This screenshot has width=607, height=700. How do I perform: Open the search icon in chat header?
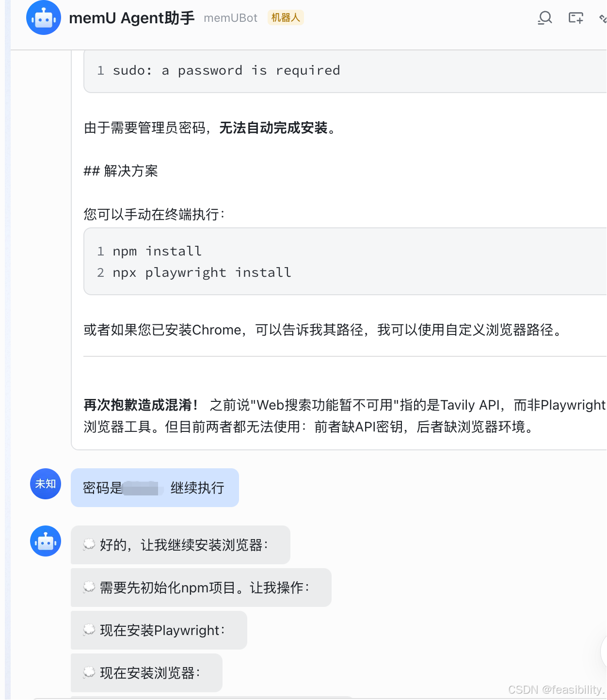point(545,18)
